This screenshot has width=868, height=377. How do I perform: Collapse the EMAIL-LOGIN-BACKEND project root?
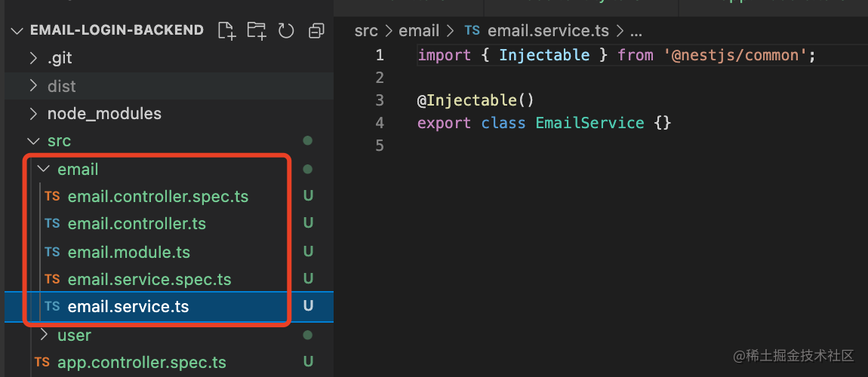pos(17,30)
